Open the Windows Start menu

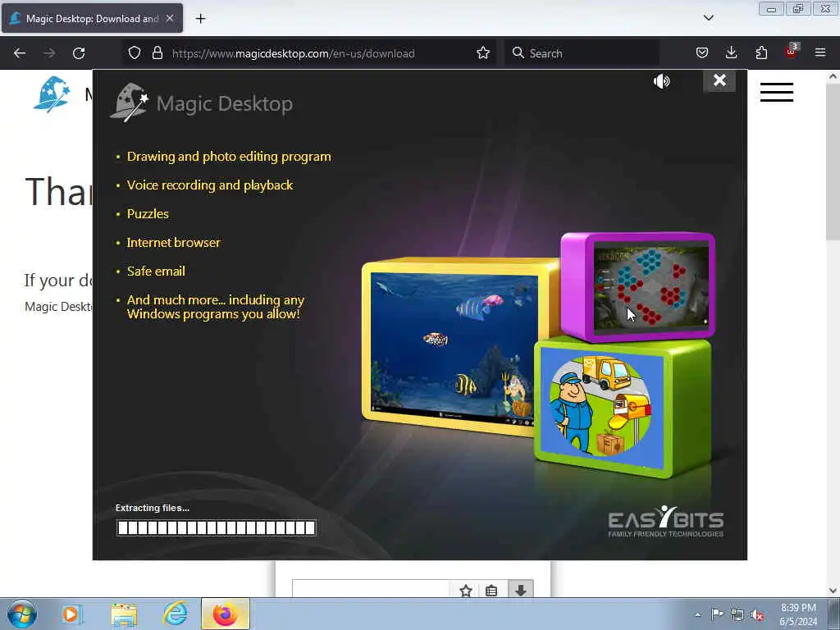pos(22,614)
